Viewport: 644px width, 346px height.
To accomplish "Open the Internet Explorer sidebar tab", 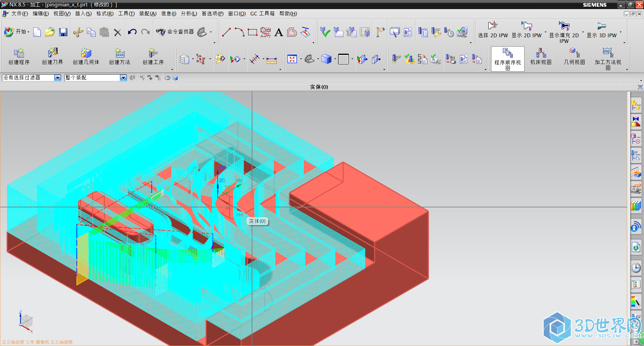I will click(636, 248).
